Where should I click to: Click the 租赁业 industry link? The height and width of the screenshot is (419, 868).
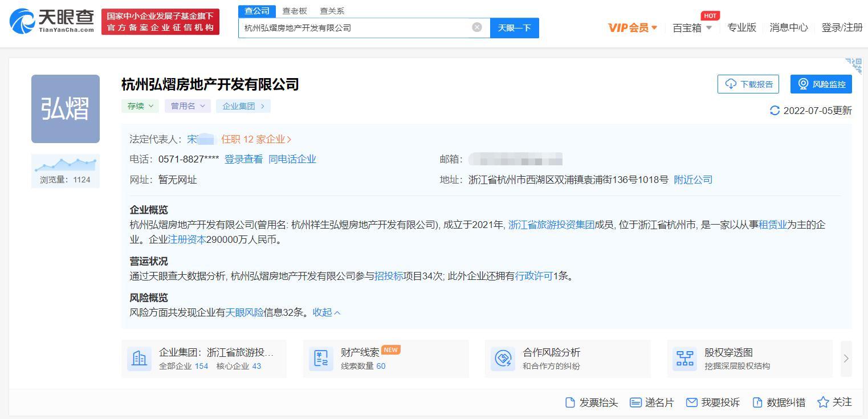773,225
